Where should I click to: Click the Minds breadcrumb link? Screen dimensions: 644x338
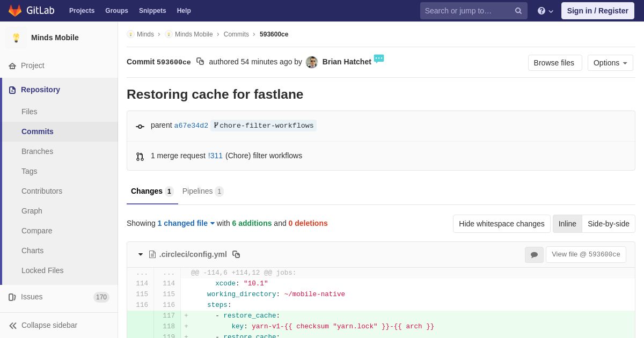pos(145,34)
